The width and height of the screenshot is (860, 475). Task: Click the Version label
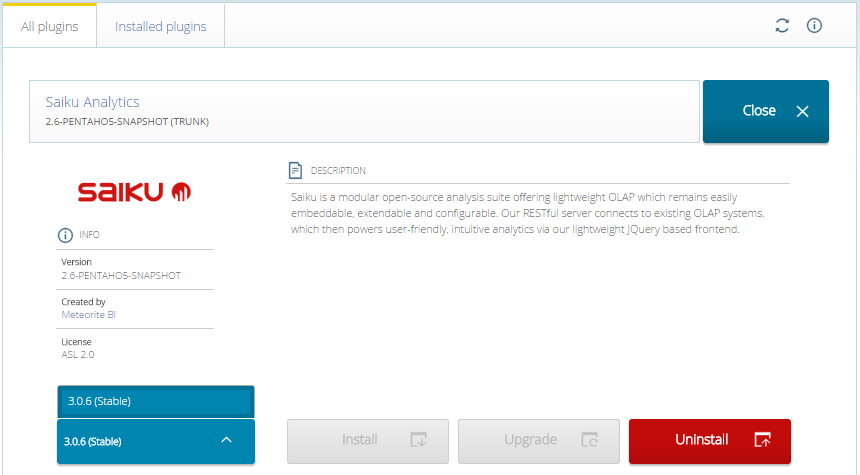click(76, 262)
